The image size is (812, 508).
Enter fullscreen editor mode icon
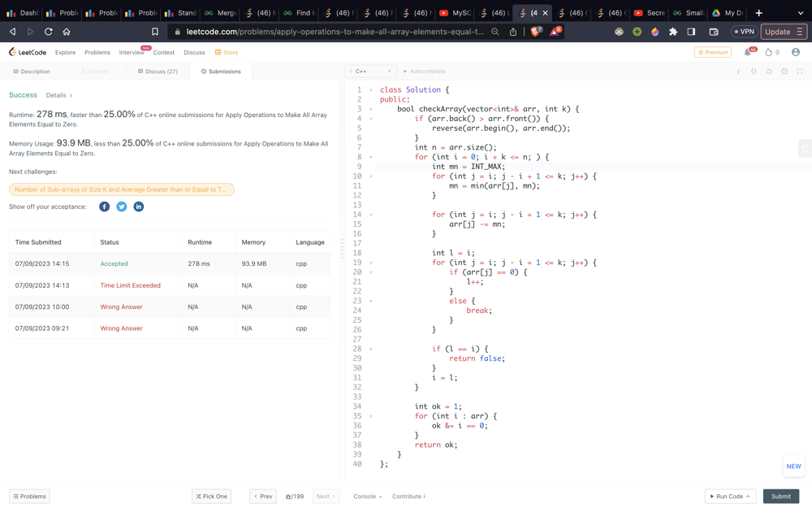[800, 72]
